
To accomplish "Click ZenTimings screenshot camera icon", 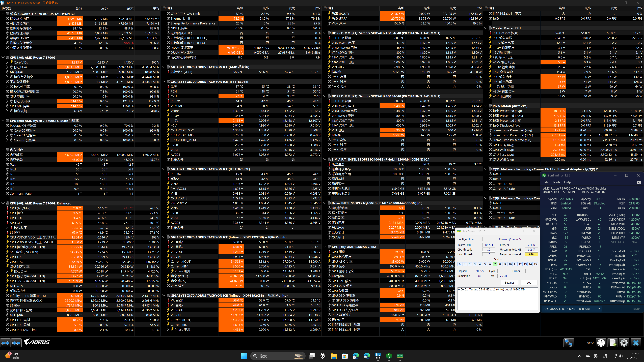I will 639,182.
